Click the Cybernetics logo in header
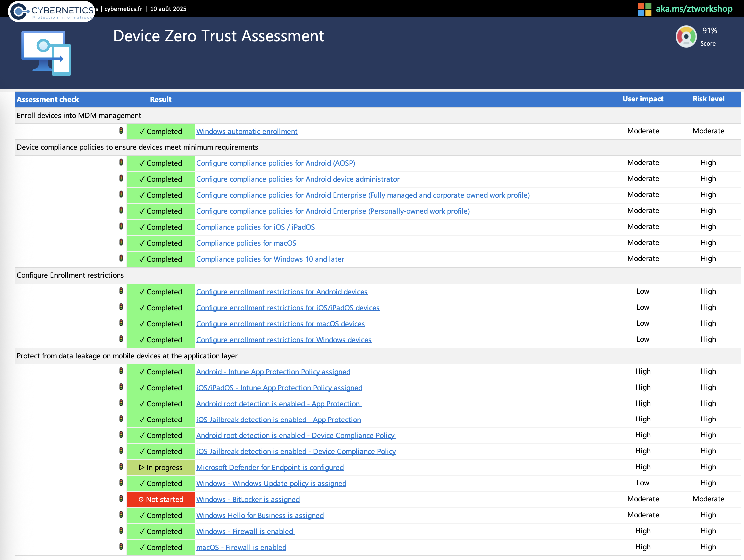Image resolution: width=744 pixels, height=560 pixels. click(x=51, y=11)
